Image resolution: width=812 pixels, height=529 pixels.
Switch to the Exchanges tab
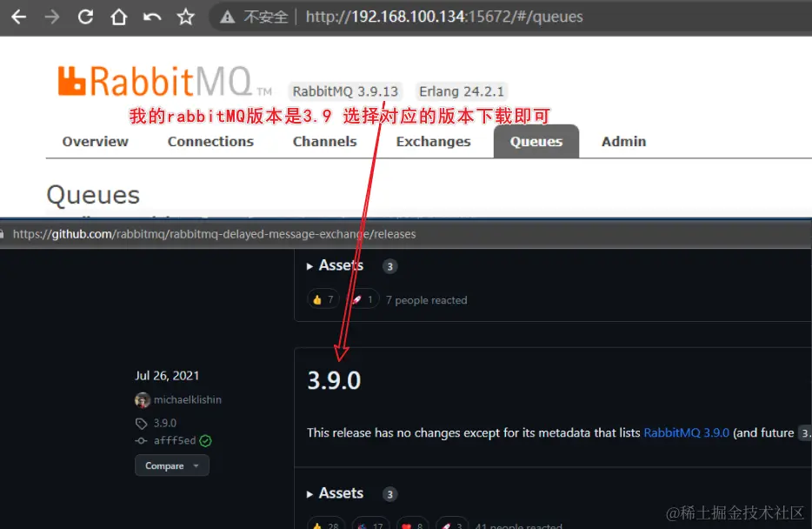pyautogui.click(x=434, y=142)
